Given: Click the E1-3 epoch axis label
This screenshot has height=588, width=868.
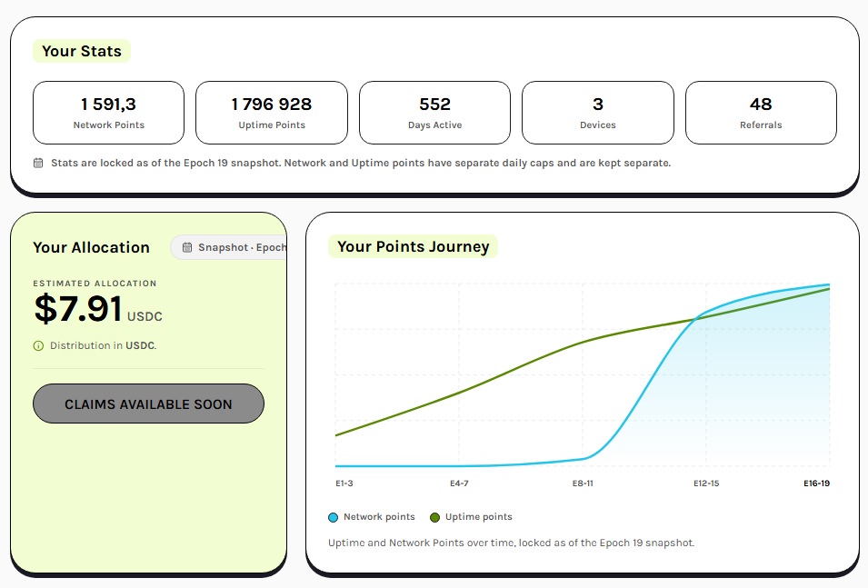Looking at the screenshot, I should pyautogui.click(x=344, y=483).
